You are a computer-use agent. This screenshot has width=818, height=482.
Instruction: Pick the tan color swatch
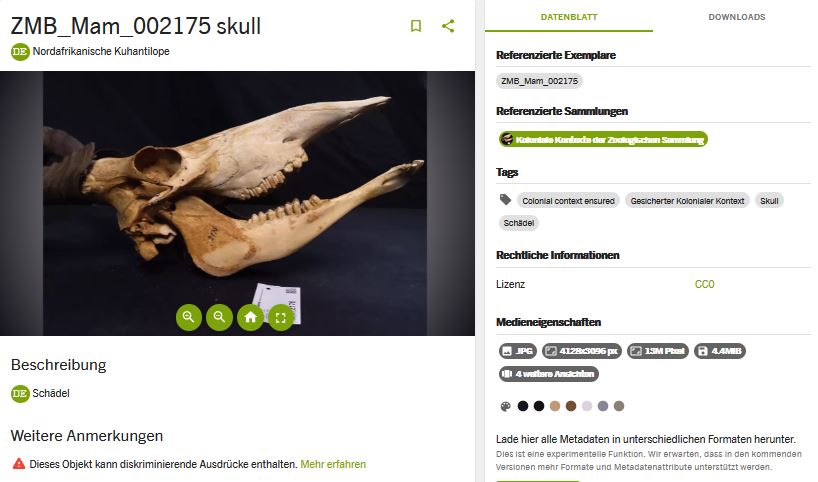click(555, 406)
